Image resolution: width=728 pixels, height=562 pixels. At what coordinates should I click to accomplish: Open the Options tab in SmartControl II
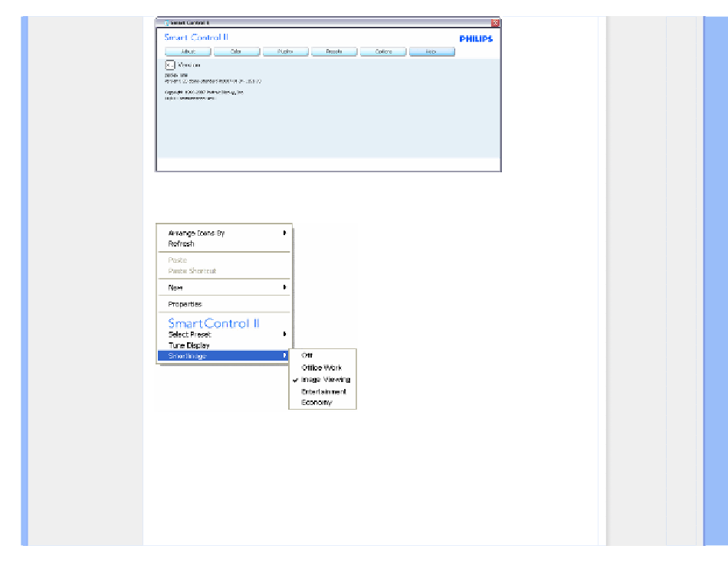pyautogui.click(x=383, y=51)
